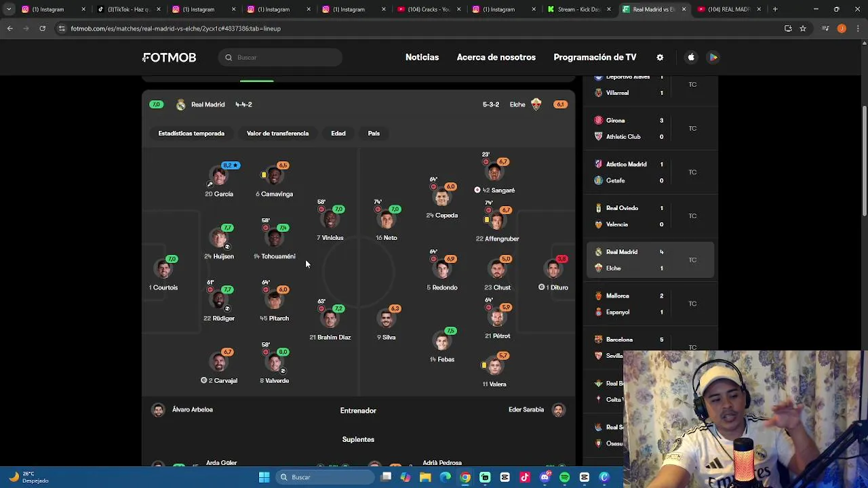
Task: Click the Elche 6.1 team rating badge
Action: pos(560,104)
